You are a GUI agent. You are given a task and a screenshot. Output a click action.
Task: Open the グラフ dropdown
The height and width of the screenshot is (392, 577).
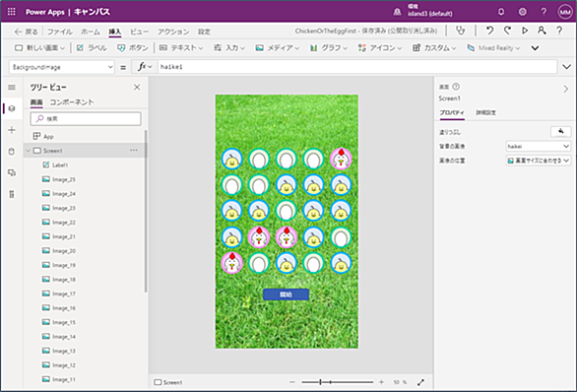pyautogui.click(x=329, y=48)
